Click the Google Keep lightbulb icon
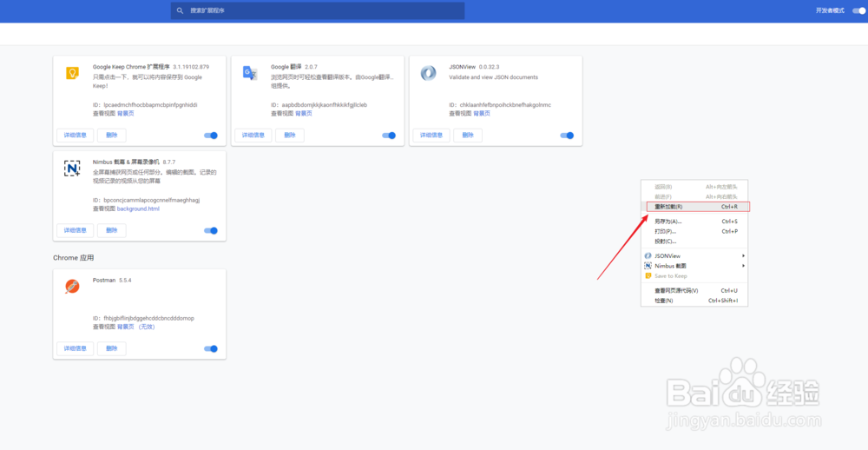Viewport: 868px width, 450px height. (71, 73)
